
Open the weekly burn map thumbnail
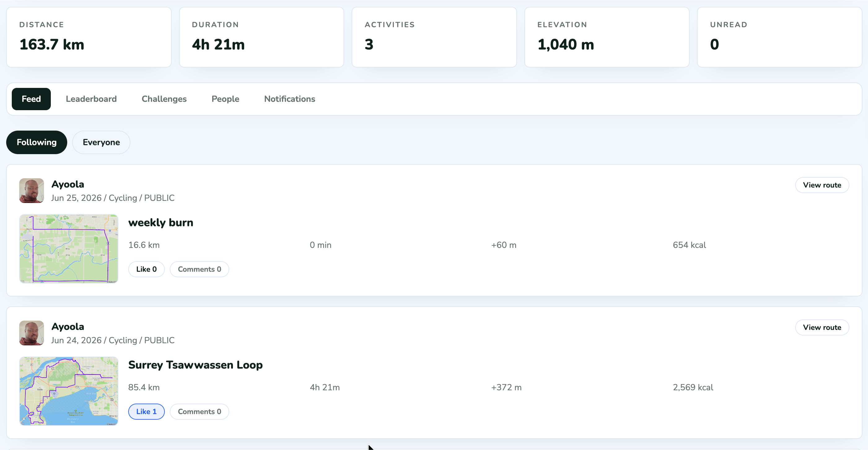pyautogui.click(x=69, y=249)
